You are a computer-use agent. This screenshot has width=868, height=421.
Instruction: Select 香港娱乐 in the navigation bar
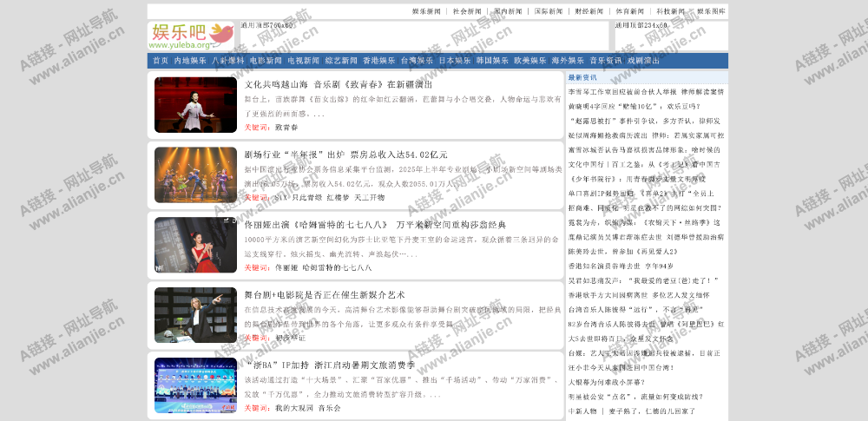tap(379, 61)
